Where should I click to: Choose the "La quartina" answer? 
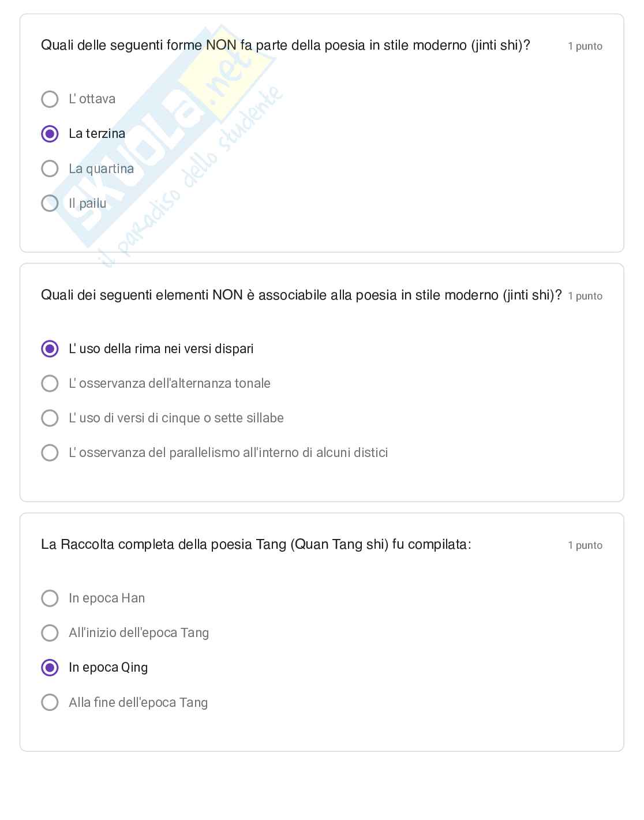click(x=50, y=169)
